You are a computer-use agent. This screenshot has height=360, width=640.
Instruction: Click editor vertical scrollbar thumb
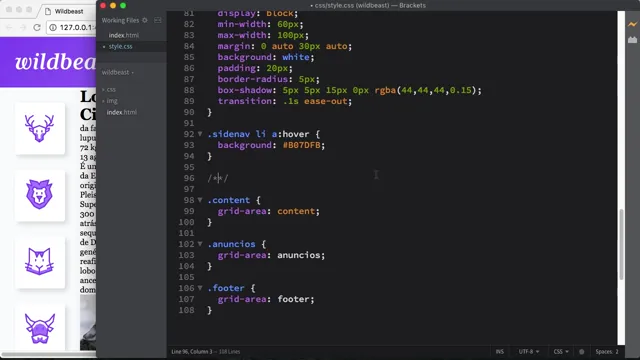click(621, 244)
